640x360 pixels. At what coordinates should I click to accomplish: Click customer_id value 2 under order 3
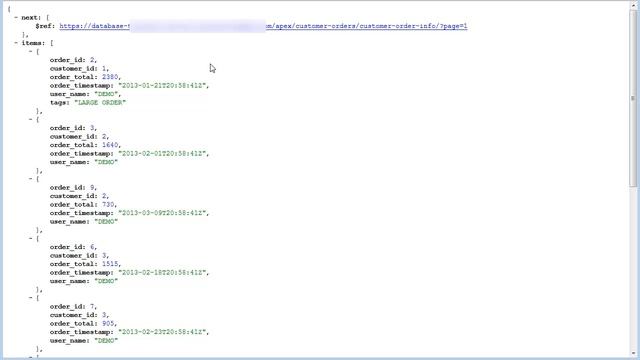(x=104, y=137)
